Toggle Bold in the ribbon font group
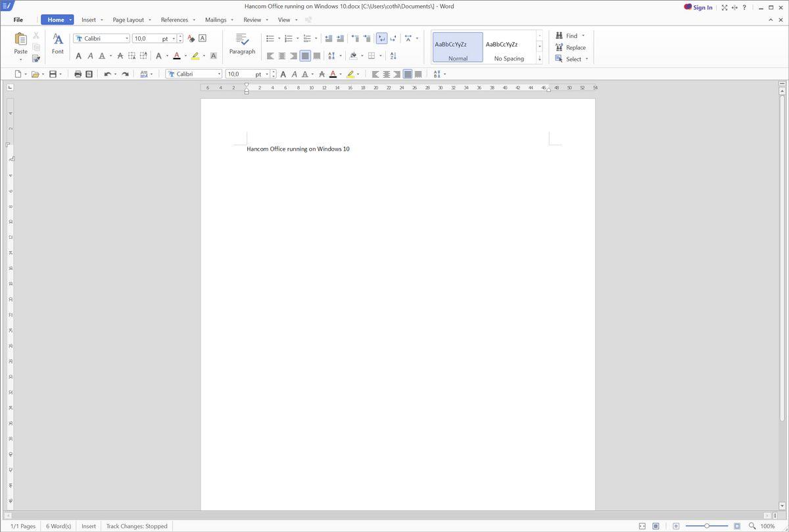789x532 pixels. click(x=79, y=56)
